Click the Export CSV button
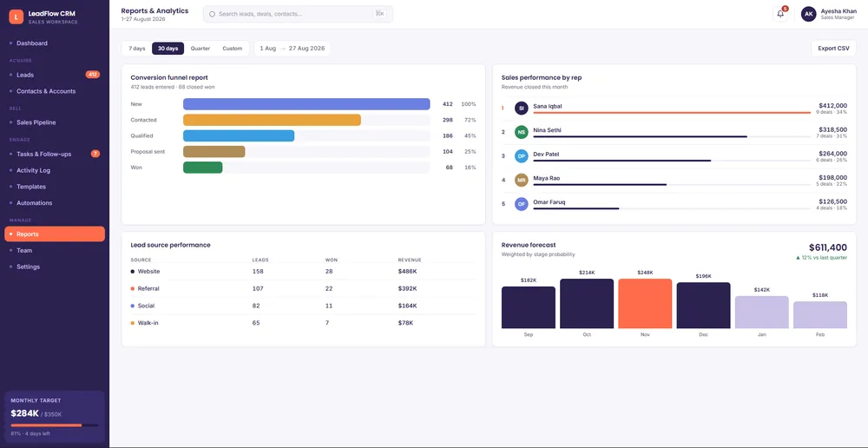This screenshot has width=868, height=448. pyautogui.click(x=833, y=48)
